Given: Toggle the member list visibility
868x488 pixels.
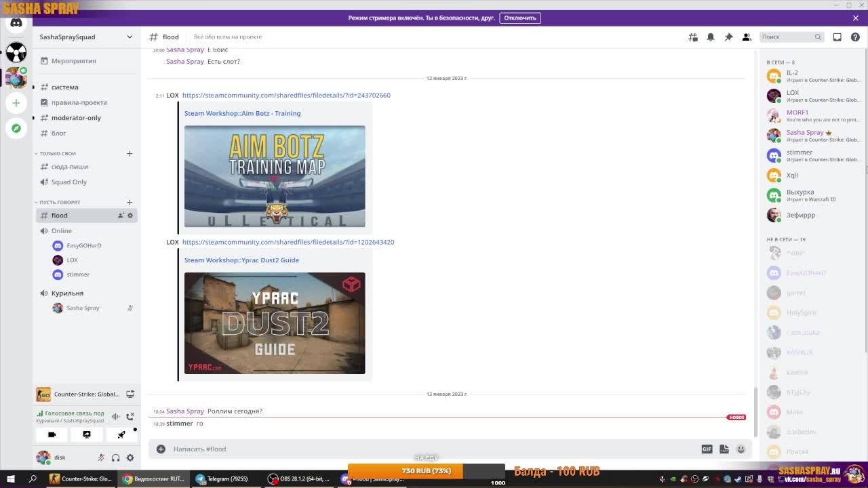Looking at the screenshot, I should coord(746,37).
